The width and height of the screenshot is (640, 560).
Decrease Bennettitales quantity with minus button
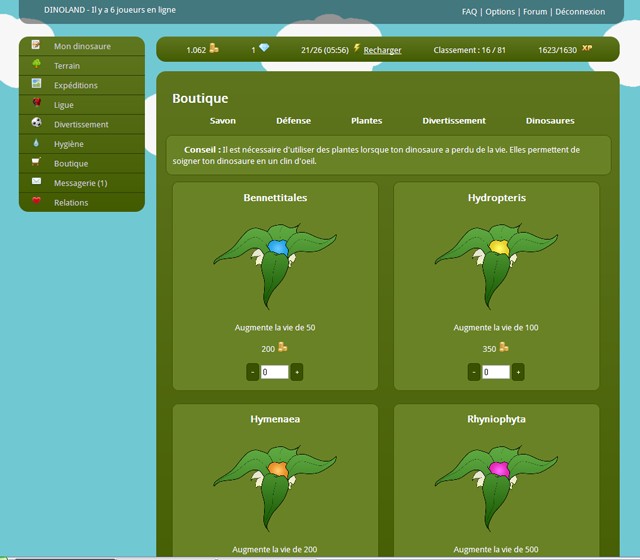253,372
